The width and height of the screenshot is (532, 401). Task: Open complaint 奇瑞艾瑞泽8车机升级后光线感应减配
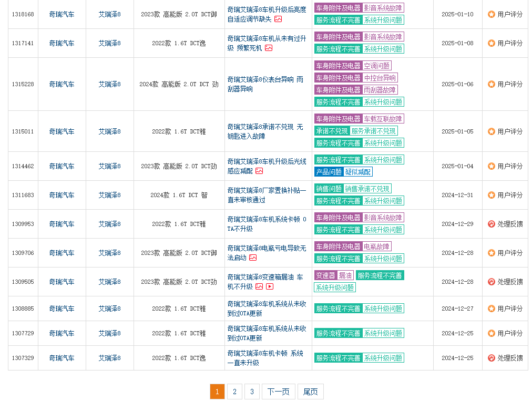[267, 166]
